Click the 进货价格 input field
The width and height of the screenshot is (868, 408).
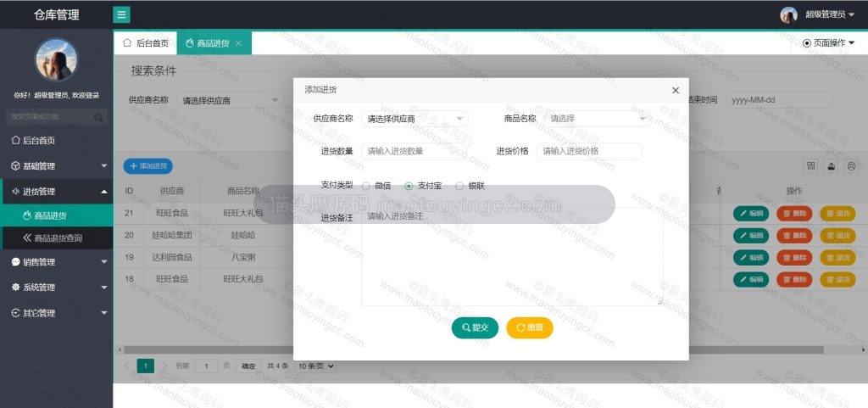click(589, 151)
